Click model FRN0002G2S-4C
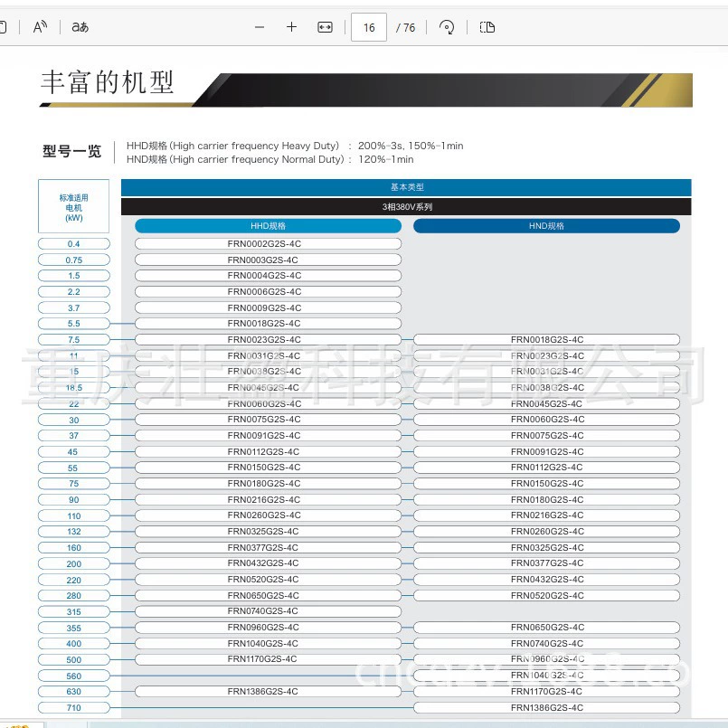The width and height of the screenshot is (728, 728). pyautogui.click(x=268, y=244)
